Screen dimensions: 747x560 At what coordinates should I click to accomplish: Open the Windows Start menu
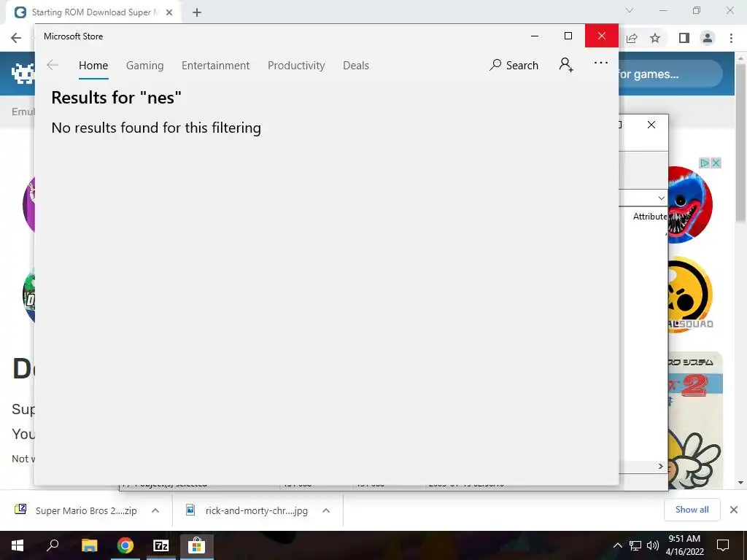18,545
